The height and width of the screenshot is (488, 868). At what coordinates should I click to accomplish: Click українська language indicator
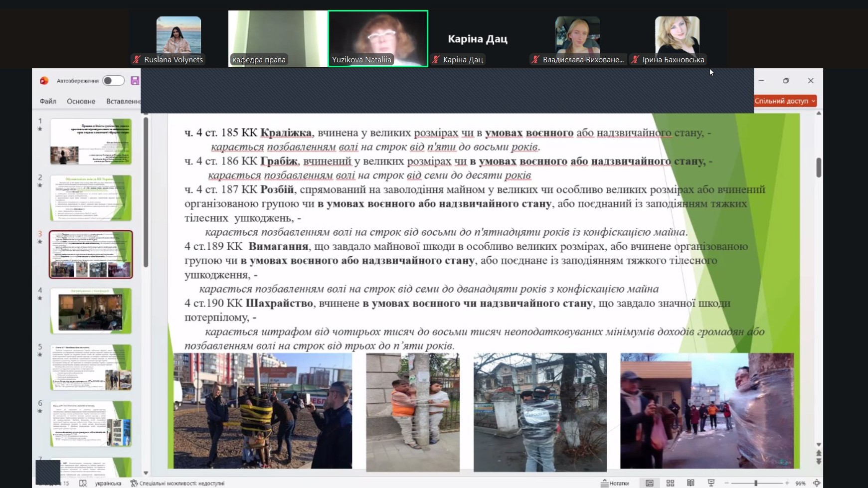pyautogui.click(x=108, y=483)
